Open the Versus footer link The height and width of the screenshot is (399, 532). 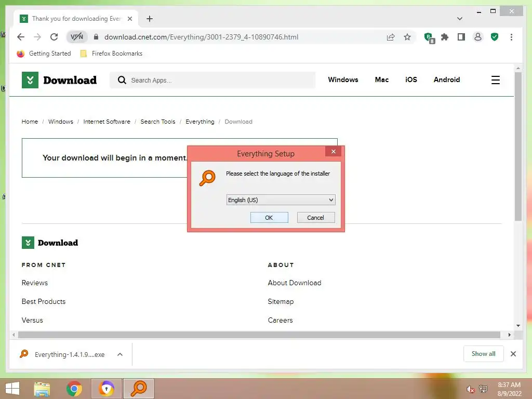click(x=32, y=320)
